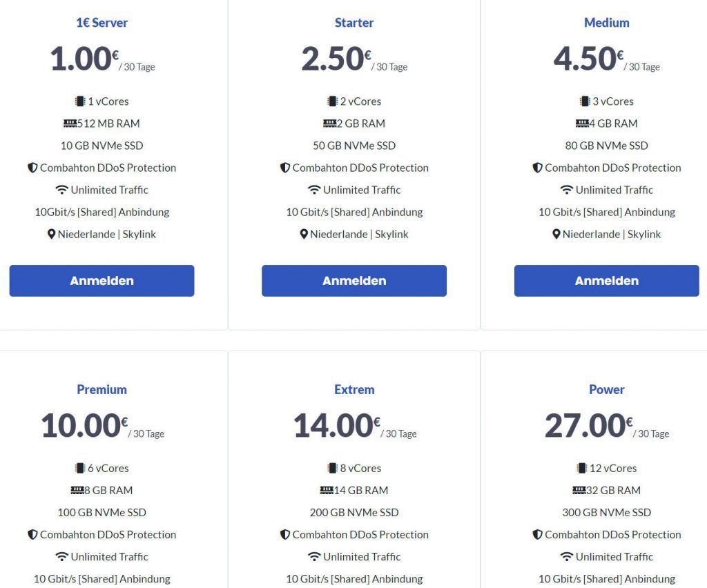
Task: Click the shield icon in the Premium plan
Action: pyautogui.click(x=32, y=534)
